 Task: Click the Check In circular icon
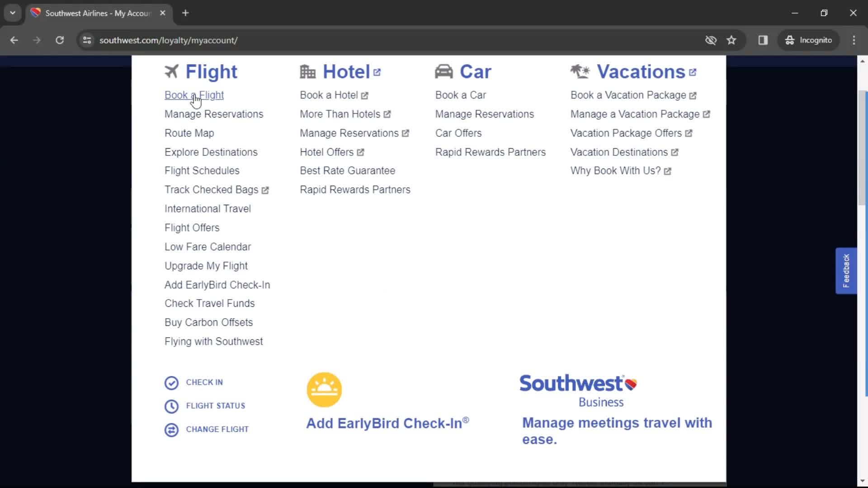click(x=171, y=382)
